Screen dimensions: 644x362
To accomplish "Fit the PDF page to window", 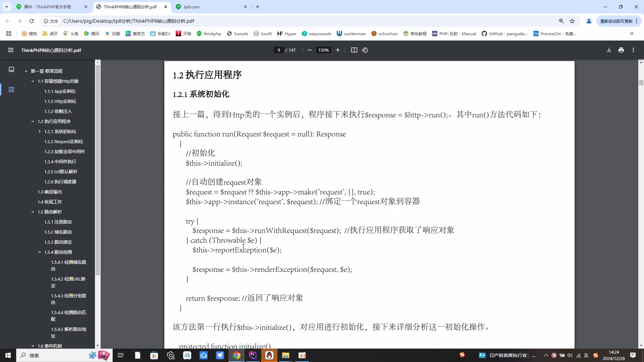I will (354, 50).
